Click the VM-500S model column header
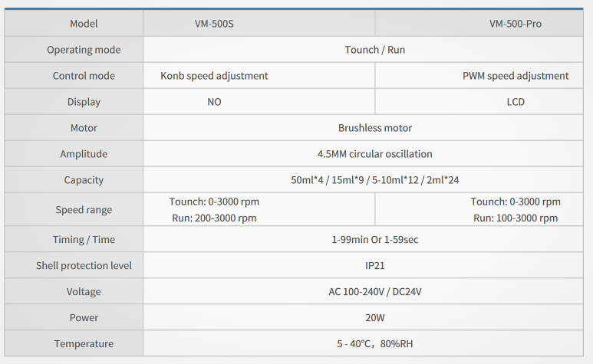The image size is (593, 364). (214, 24)
